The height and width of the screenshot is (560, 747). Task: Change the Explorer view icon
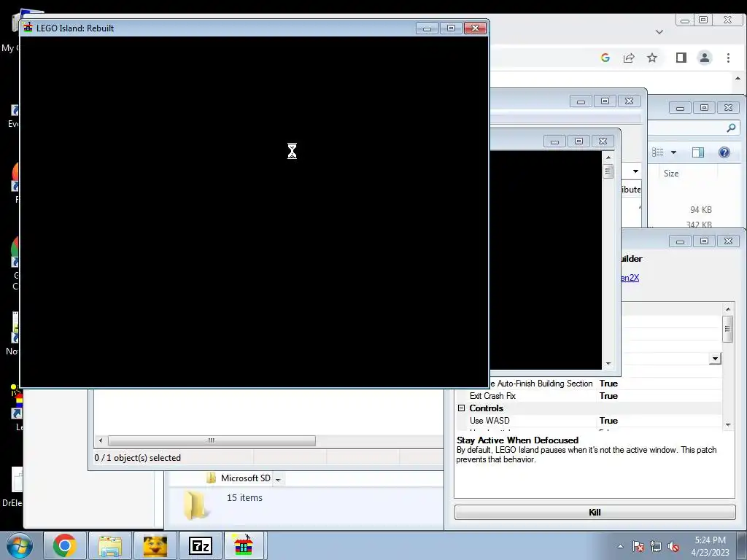[x=658, y=152]
